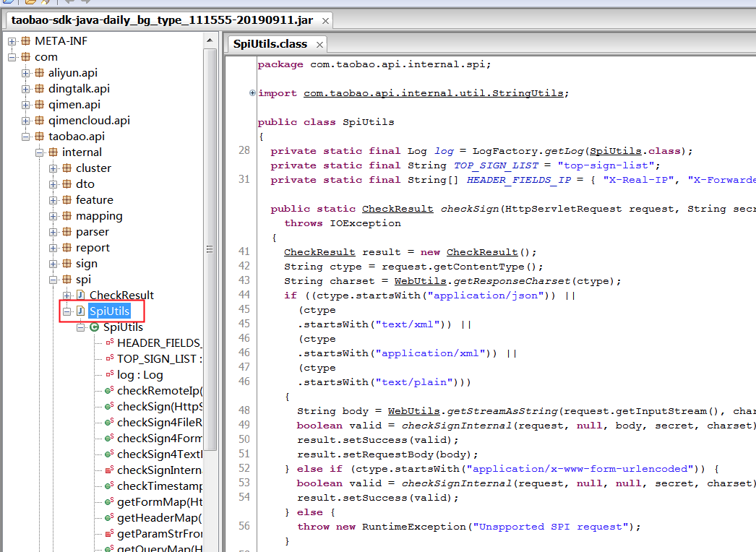Image resolution: width=756 pixels, height=552 pixels.
Task: Click the qimen.api package icon
Action: coord(40,105)
